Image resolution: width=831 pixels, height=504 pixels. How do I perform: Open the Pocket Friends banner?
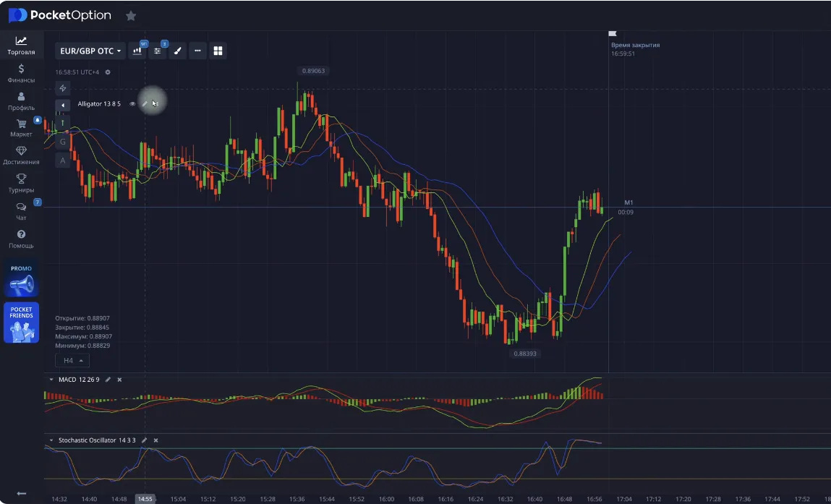pyautogui.click(x=21, y=323)
